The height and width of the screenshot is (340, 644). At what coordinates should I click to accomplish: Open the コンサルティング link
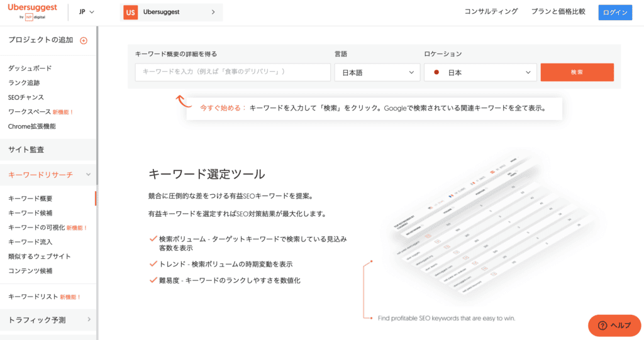pyautogui.click(x=491, y=11)
